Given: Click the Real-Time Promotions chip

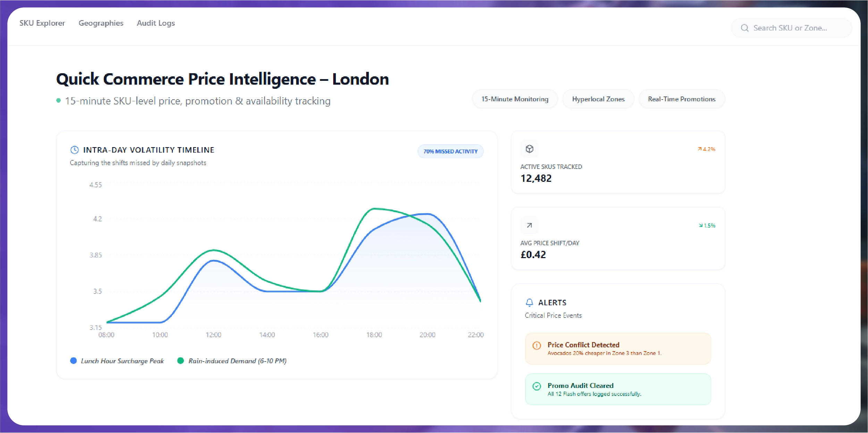Looking at the screenshot, I should [681, 99].
